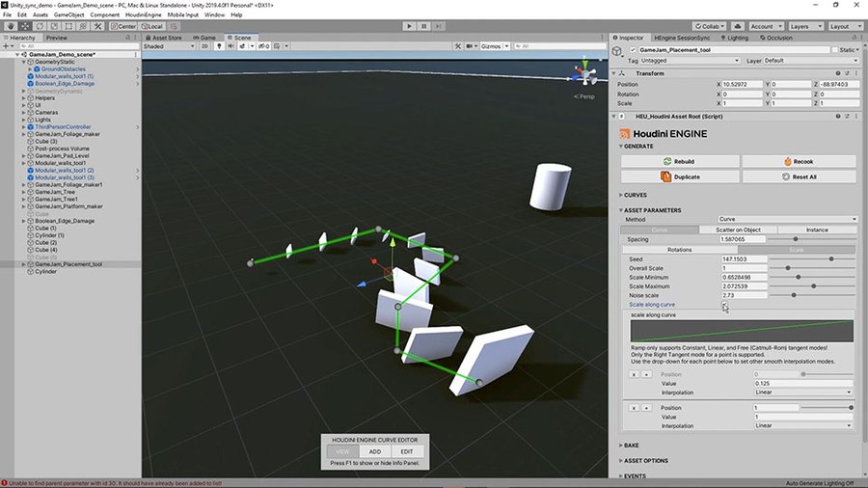Click the Rebuild button
The height and width of the screenshot is (488, 868).
point(680,162)
